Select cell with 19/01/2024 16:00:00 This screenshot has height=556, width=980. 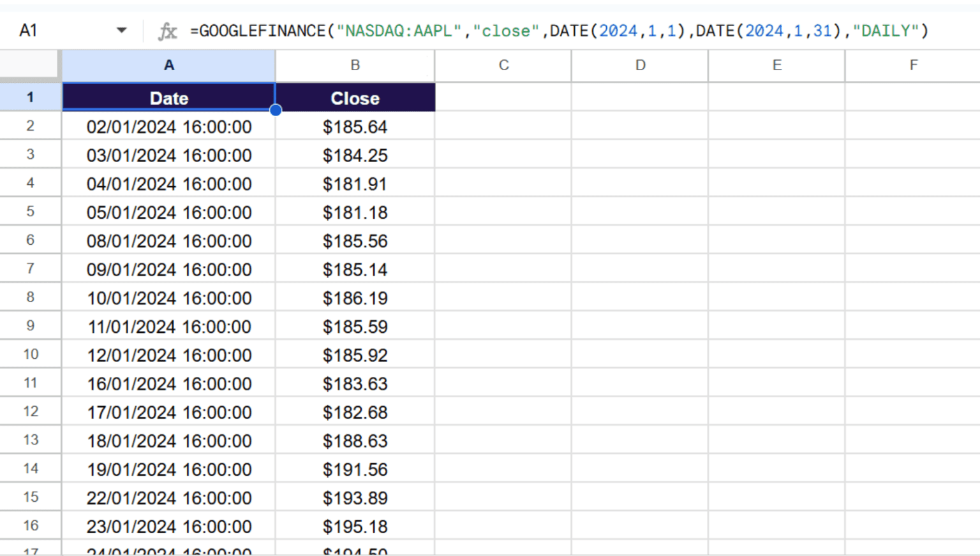168,469
